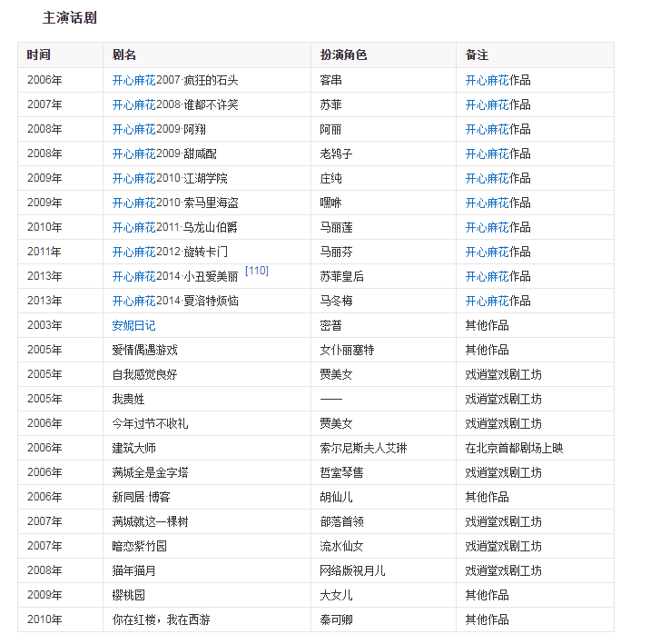This screenshot has width=670, height=644.
Task: Click the 主演话剧 section heading
Action: click(x=70, y=17)
